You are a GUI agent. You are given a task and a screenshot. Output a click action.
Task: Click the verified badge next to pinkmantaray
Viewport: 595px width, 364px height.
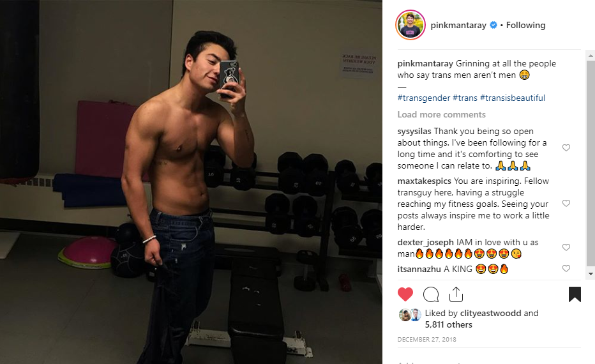coord(493,25)
